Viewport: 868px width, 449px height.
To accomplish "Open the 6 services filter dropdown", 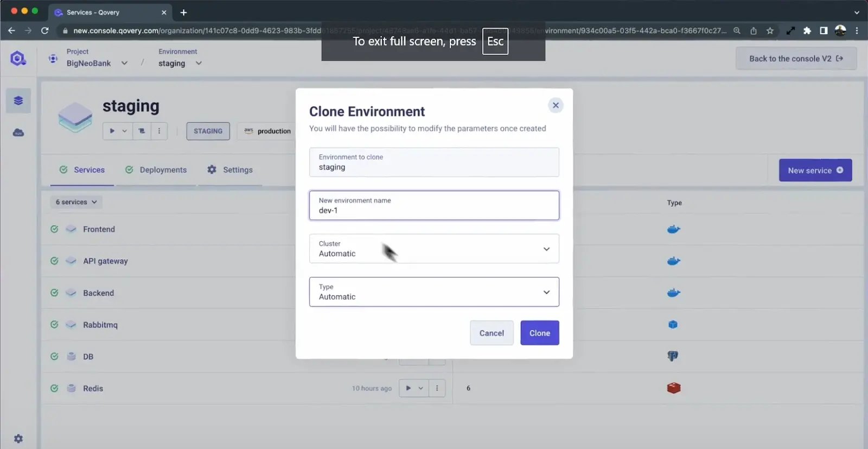I will pos(76,202).
